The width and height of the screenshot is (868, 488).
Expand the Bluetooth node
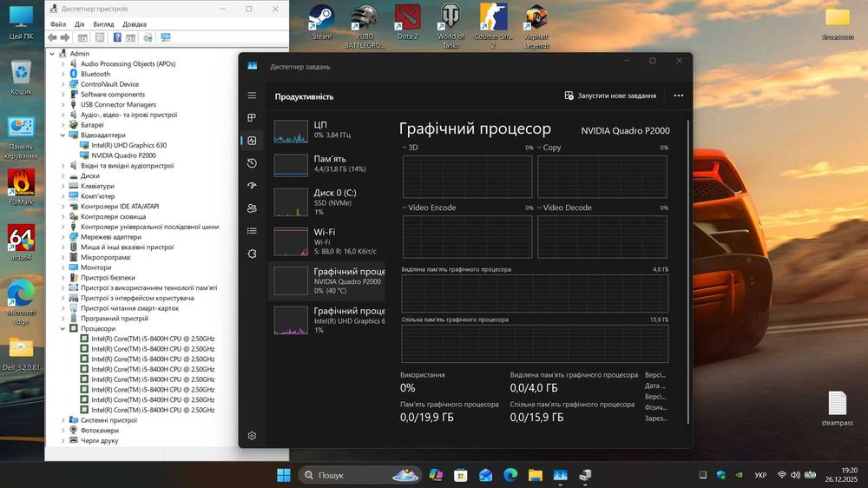click(x=62, y=74)
